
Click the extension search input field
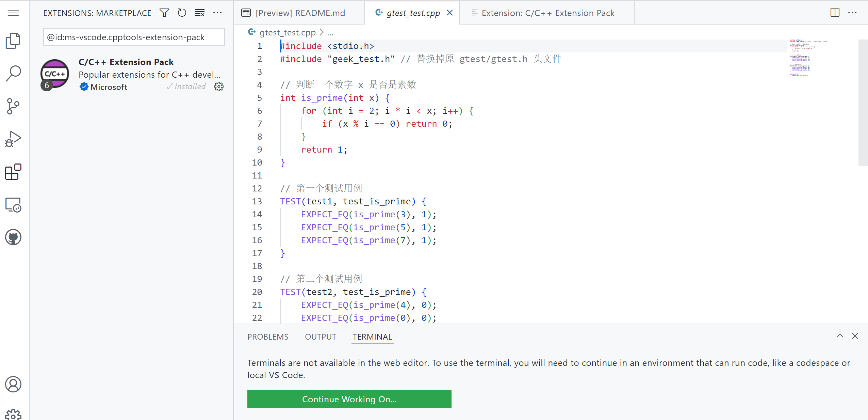point(134,37)
